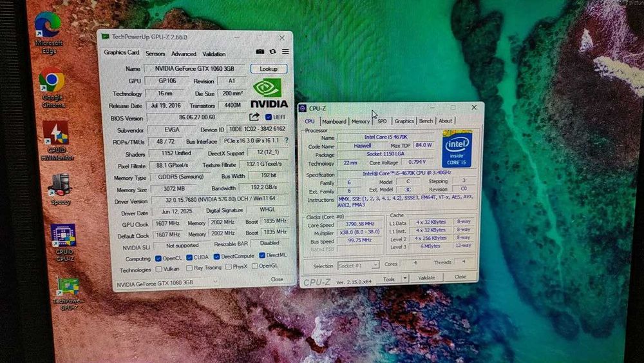Open the Google Chrome desktop shortcut
This screenshot has height=363, width=644.
pyautogui.click(x=52, y=88)
